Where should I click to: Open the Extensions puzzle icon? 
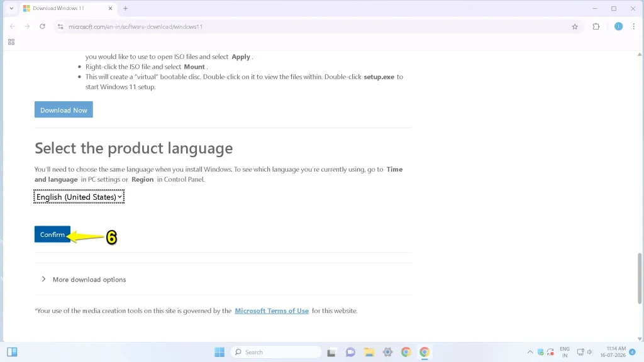tap(596, 26)
